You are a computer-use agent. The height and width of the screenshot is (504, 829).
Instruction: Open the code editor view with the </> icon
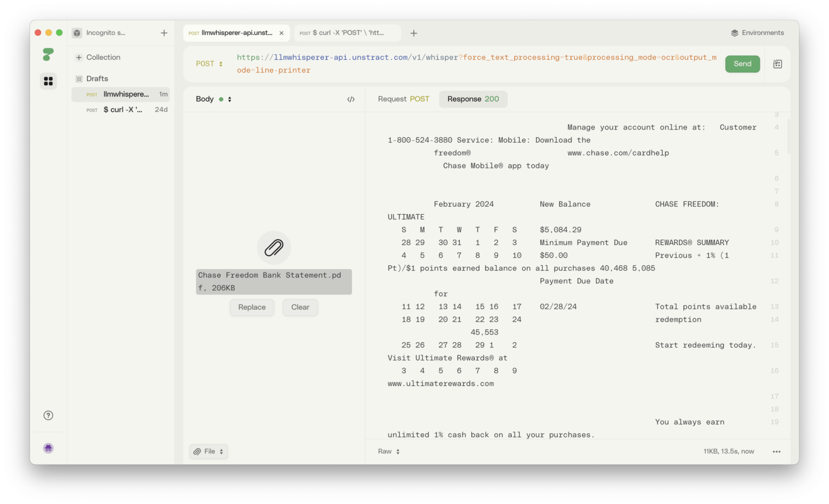(351, 99)
